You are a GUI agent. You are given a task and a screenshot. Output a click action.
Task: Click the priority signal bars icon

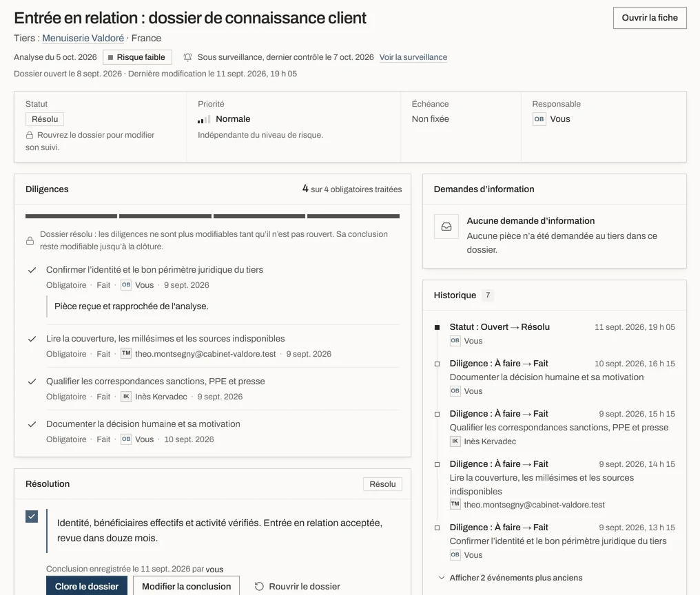204,119
